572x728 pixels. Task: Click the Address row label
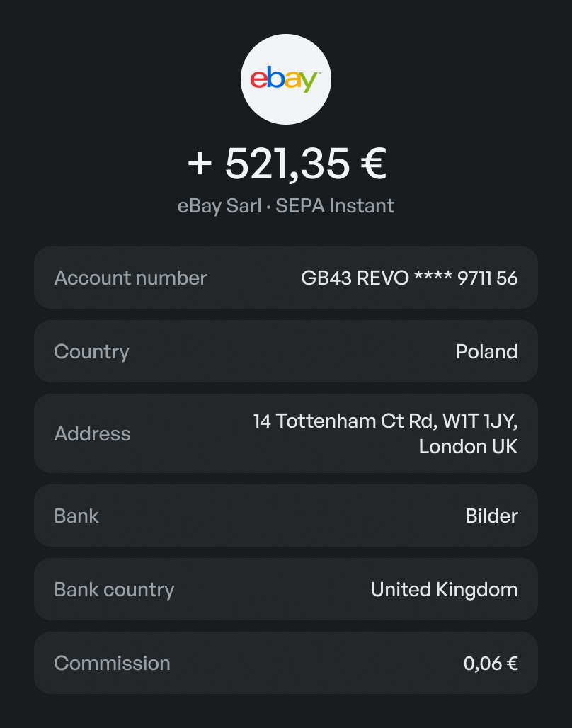[x=92, y=433]
